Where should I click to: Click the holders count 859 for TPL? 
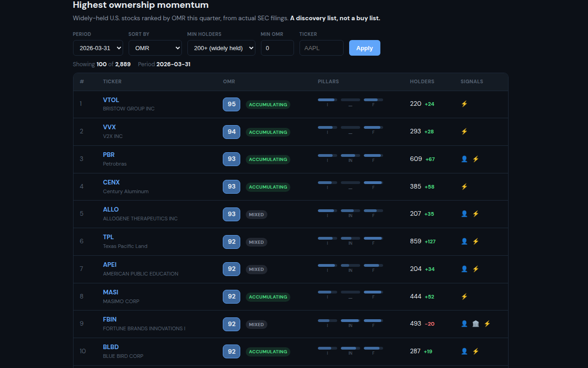[x=416, y=241]
